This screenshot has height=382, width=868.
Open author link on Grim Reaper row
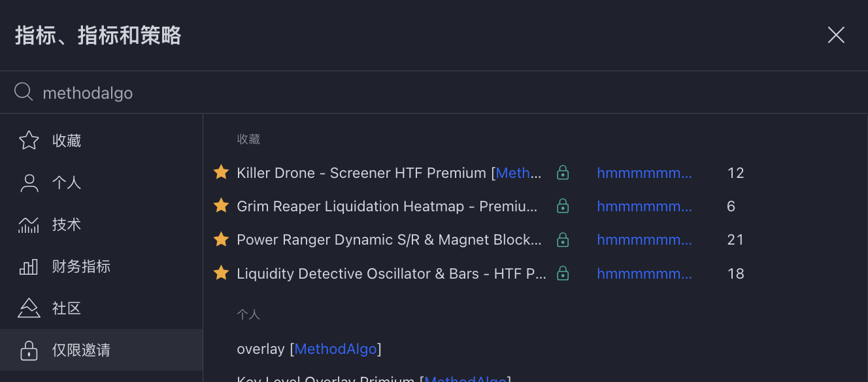(x=644, y=206)
